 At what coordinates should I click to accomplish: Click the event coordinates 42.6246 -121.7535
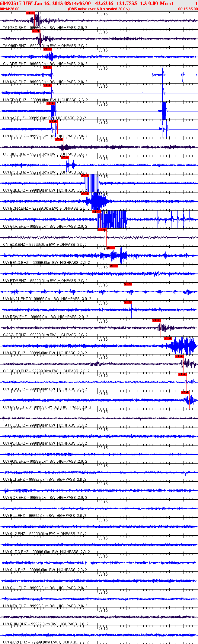point(116,3)
